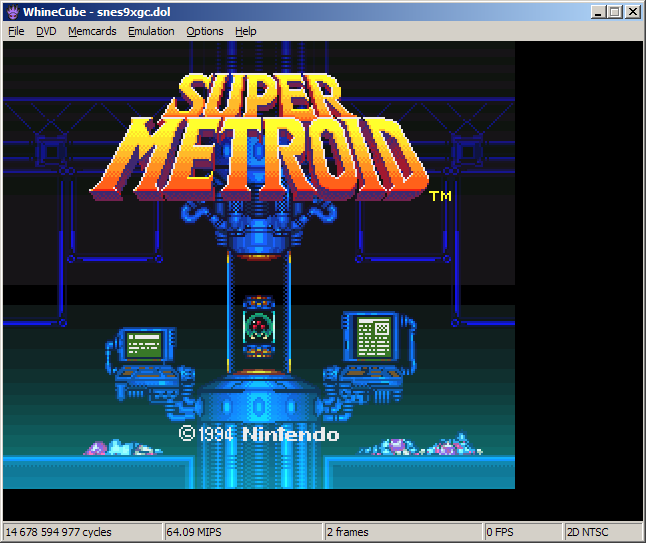This screenshot has height=543, width=646.
Task: Open the Help menu
Action: pyautogui.click(x=246, y=31)
